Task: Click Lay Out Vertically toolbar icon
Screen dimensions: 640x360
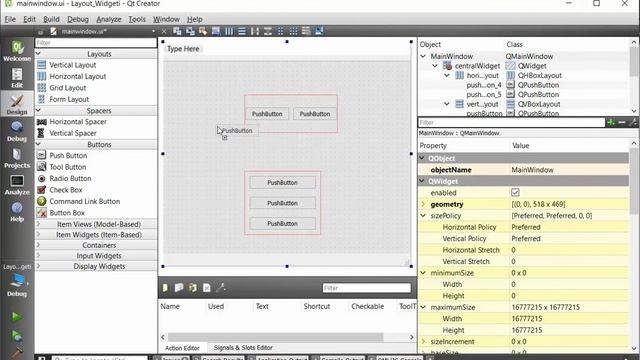Action: click(x=242, y=31)
